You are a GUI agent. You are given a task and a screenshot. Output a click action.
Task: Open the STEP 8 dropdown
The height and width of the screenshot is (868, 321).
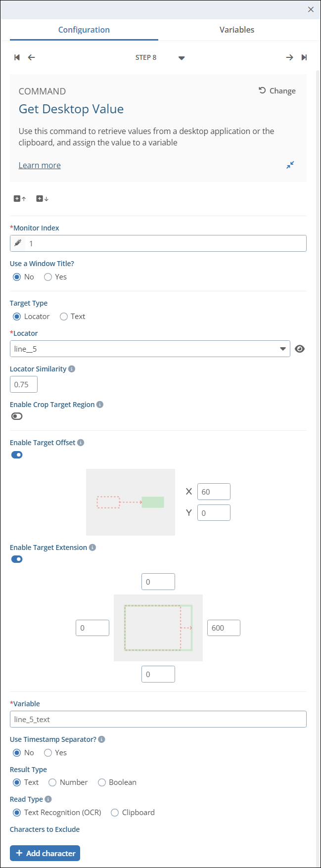pyautogui.click(x=182, y=58)
